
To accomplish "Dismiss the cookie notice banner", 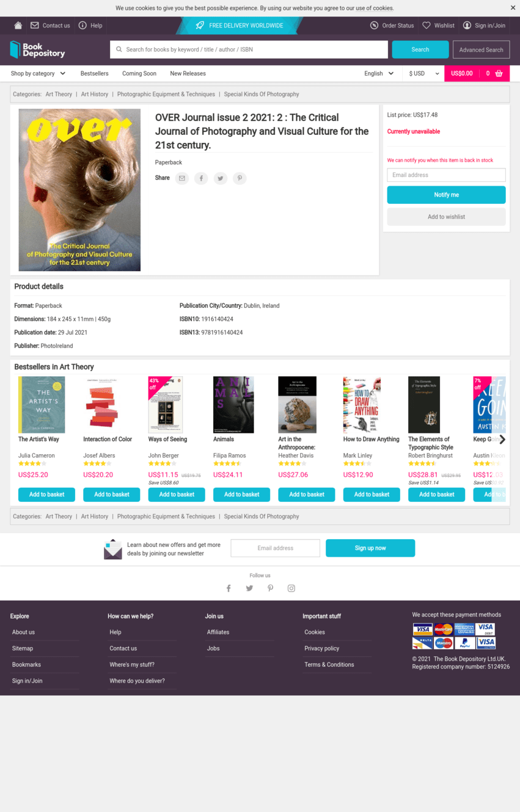I will click(513, 8).
